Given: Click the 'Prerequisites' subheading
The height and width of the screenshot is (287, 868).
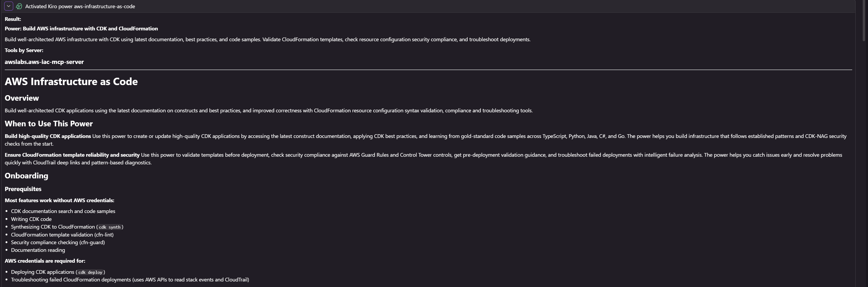Looking at the screenshot, I should [23, 189].
